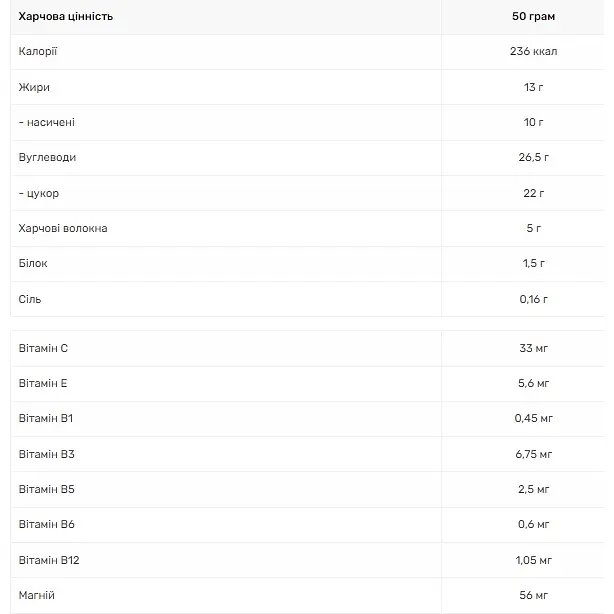
Task: Click the 'Харчова цінність' header cell
Action: coord(66,16)
